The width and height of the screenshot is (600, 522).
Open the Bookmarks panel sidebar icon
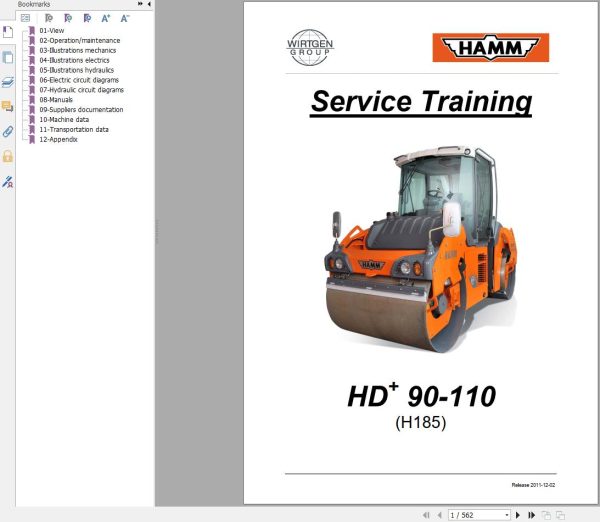(x=8, y=32)
